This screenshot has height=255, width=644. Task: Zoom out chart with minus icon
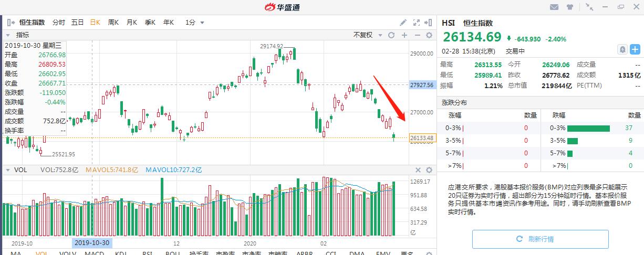[x=417, y=35]
